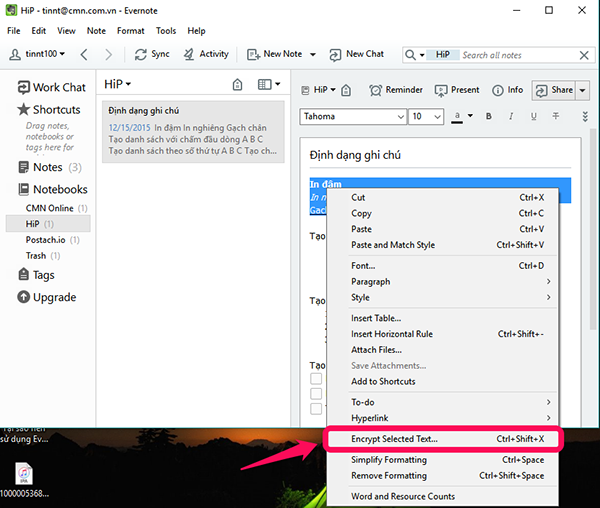Select the Postach.io notebook

[x=48, y=240]
